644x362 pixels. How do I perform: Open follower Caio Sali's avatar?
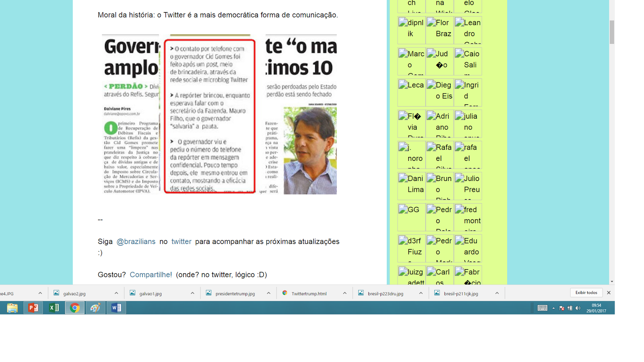(468, 61)
